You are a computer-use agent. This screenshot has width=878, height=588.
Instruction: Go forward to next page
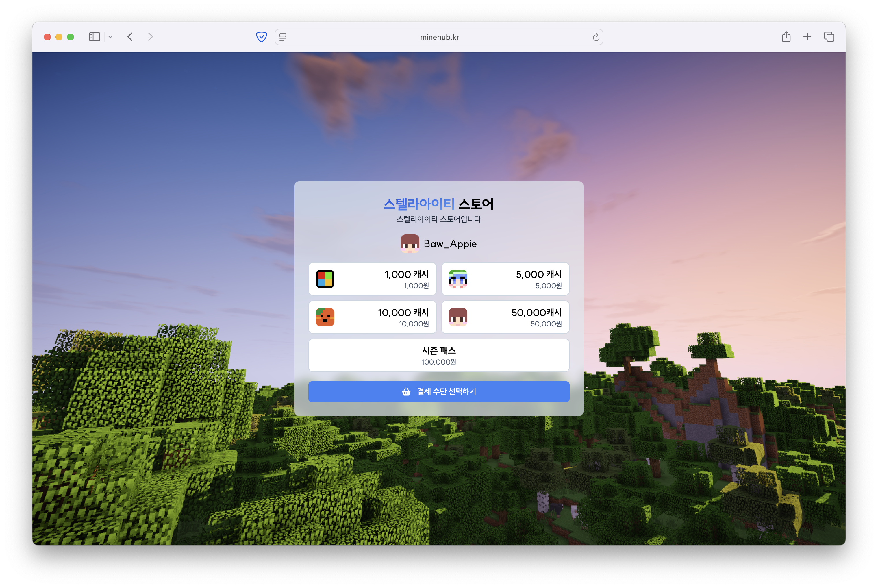(x=150, y=37)
